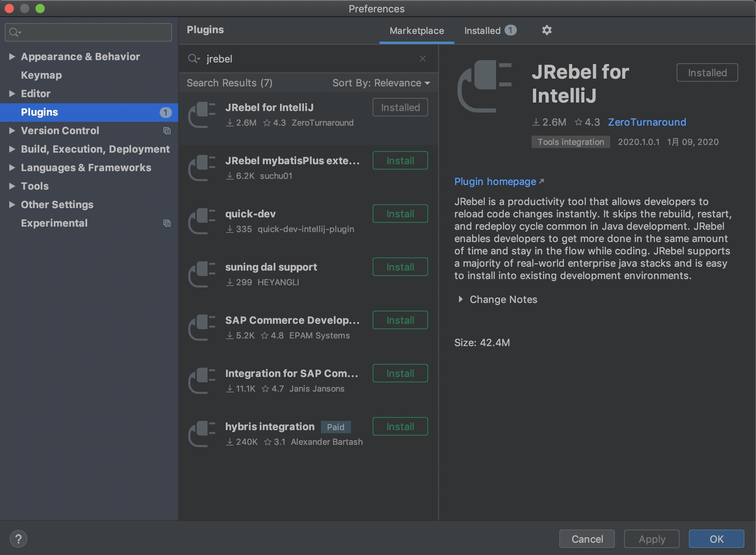This screenshot has height=555, width=756.
Task: Click the large JRebel plugin logo
Action: (x=484, y=86)
